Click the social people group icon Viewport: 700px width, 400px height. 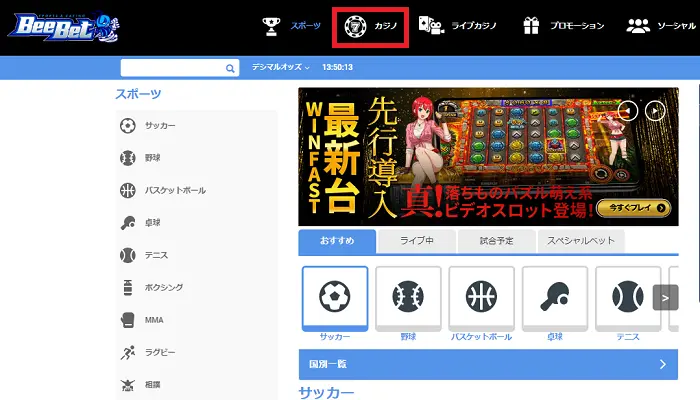638,26
